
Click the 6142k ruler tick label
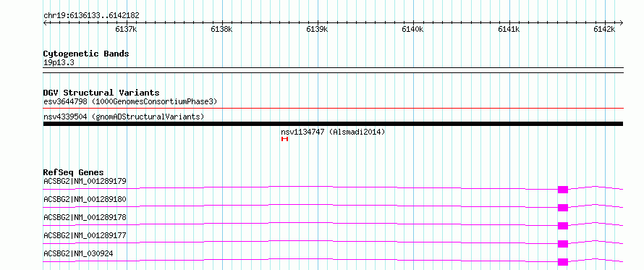(604, 29)
